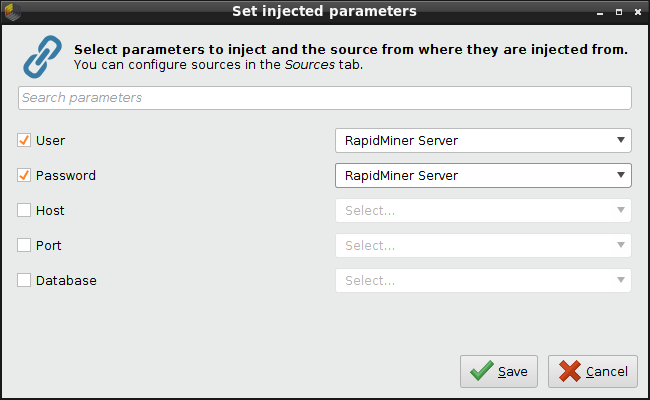Tick the Port parameter checkbox

[24, 246]
